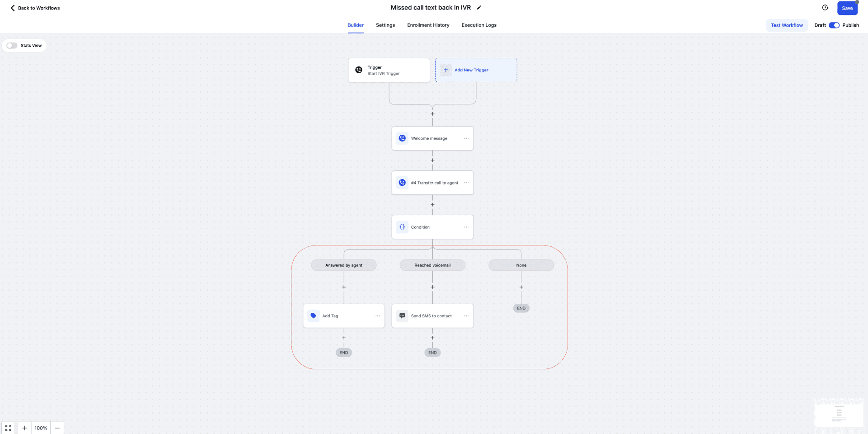Add step under Answered by agent branch
Viewport: 868px width, 434px height.
[x=344, y=287]
